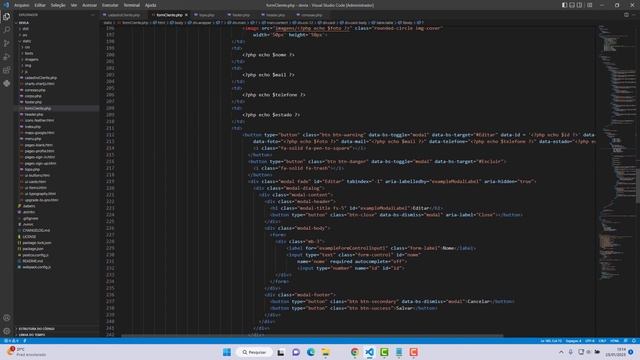Open index.php in file tree
The image size is (640, 360).
[33, 127]
